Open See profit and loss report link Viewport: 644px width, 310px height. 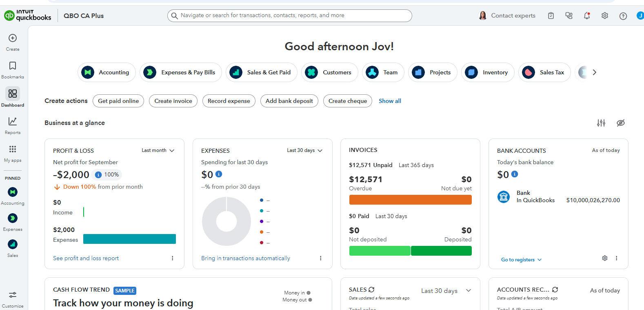coord(86,258)
